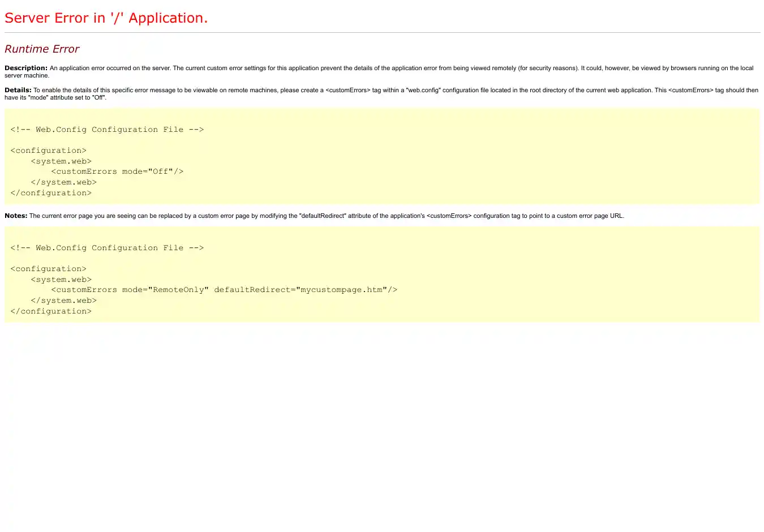The height and width of the screenshot is (532, 764).
Task: Click the opening <system.web> tag in the second code block
Action: 61,280
